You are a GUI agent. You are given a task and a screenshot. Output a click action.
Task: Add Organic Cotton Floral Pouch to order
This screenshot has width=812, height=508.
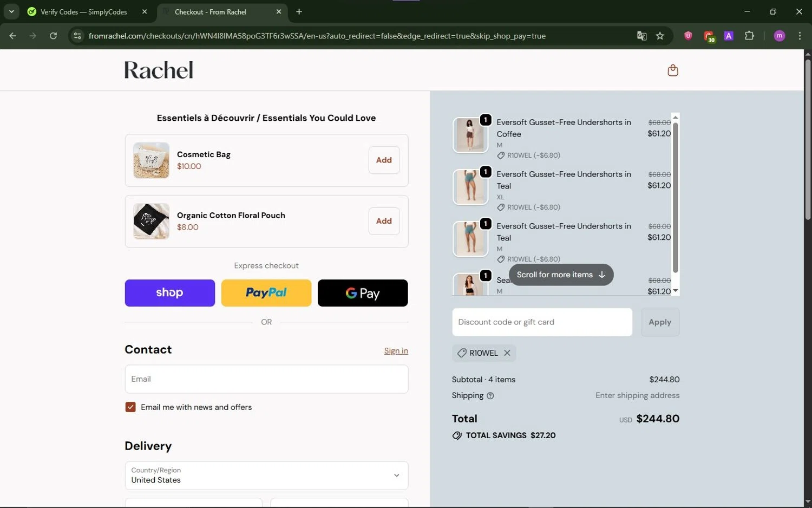(x=384, y=221)
